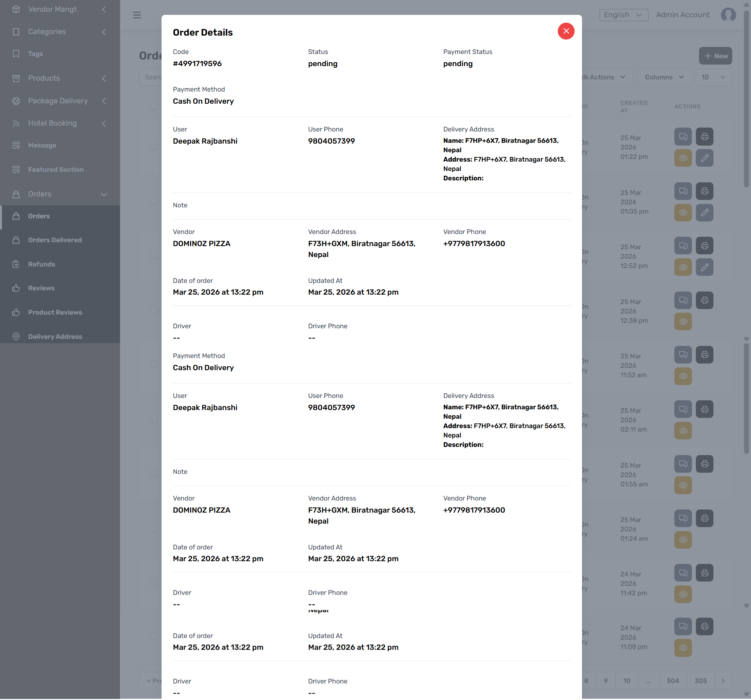Close the Order Details modal
Screen dimensions: 751x700
pyautogui.click(x=566, y=31)
